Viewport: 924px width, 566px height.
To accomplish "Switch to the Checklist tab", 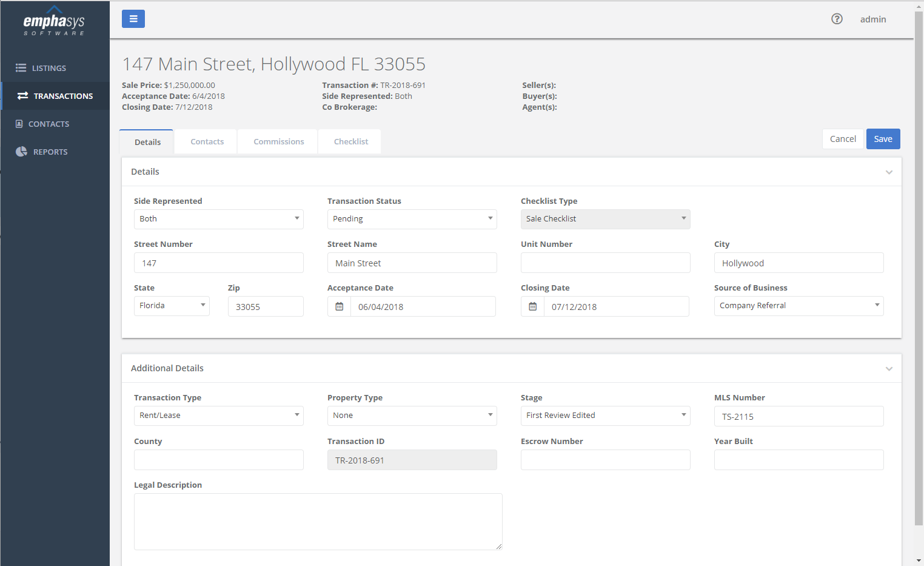I will (x=350, y=141).
